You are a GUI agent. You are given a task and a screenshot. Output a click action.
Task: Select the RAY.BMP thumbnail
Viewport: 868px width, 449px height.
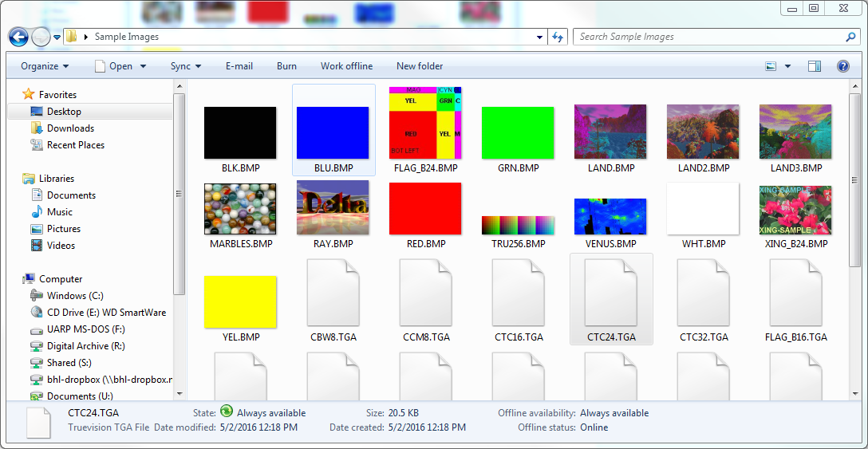click(x=333, y=207)
